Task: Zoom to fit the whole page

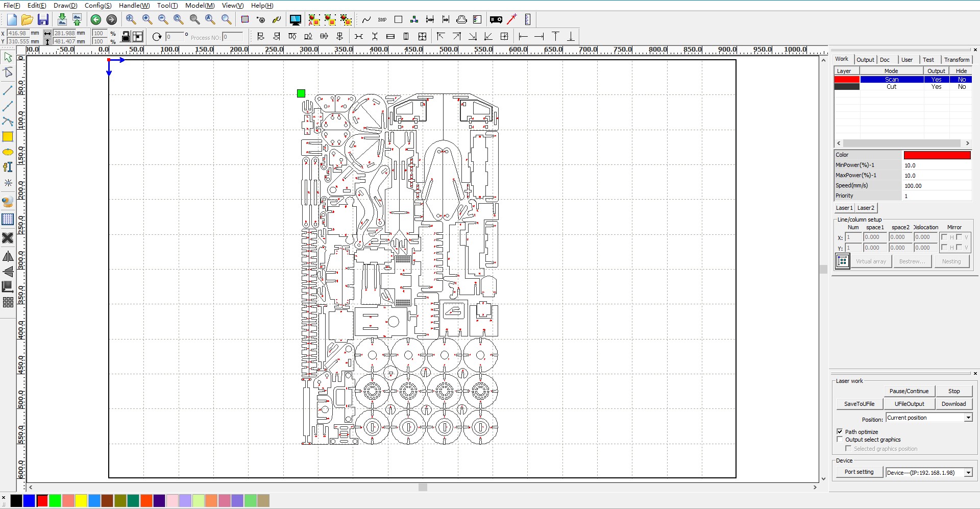Action: coord(179,19)
